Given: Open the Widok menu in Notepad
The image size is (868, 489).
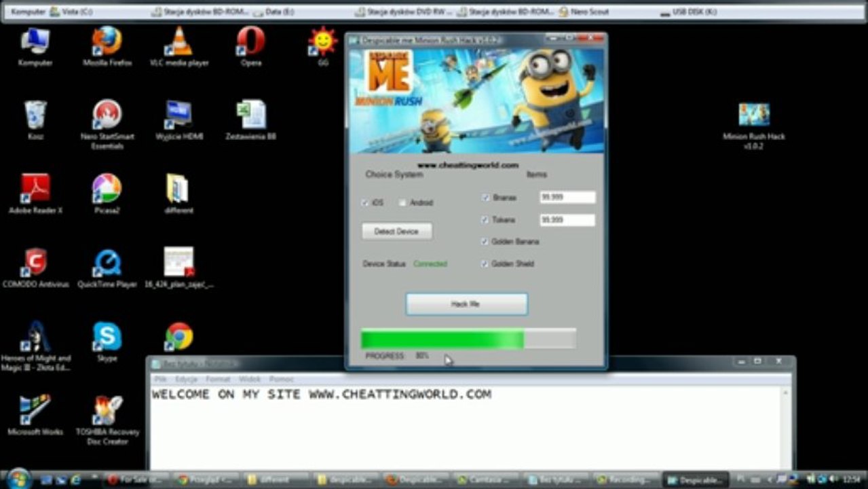Looking at the screenshot, I should [x=250, y=379].
